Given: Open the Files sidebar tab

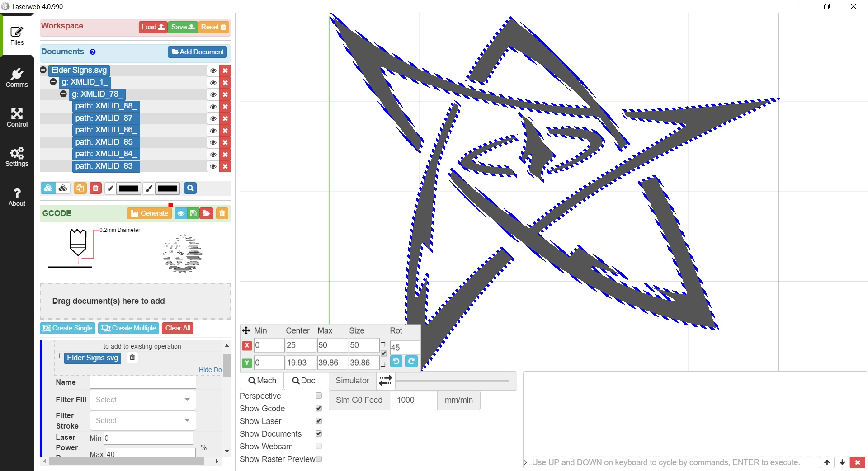Looking at the screenshot, I should [17, 35].
